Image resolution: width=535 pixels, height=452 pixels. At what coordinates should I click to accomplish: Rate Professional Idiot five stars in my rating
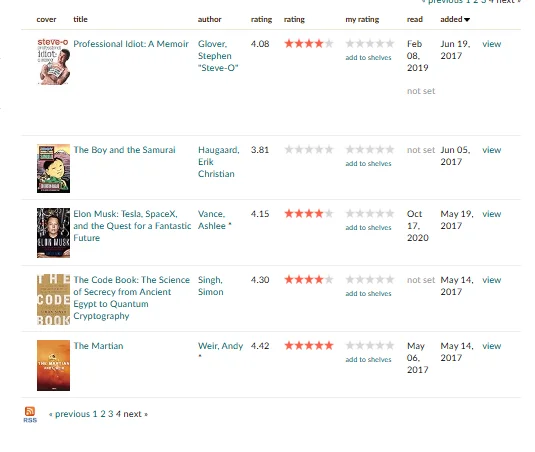pyautogui.click(x=390, y=44)
